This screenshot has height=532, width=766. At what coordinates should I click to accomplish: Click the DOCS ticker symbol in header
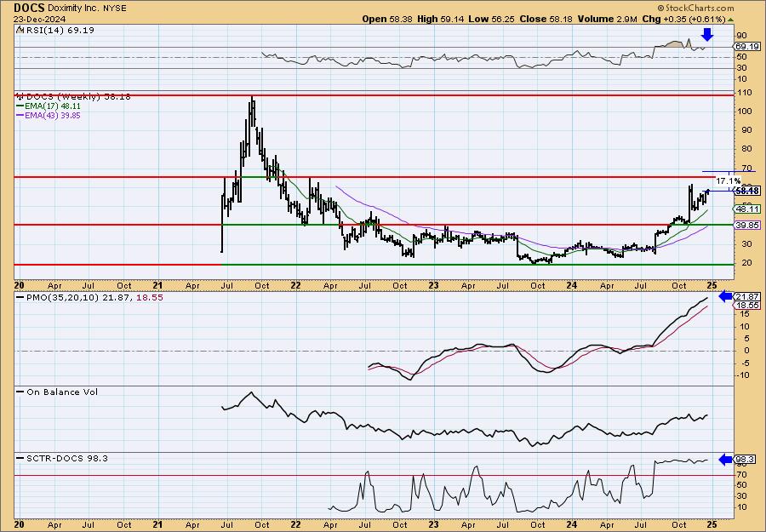(29, 8)
